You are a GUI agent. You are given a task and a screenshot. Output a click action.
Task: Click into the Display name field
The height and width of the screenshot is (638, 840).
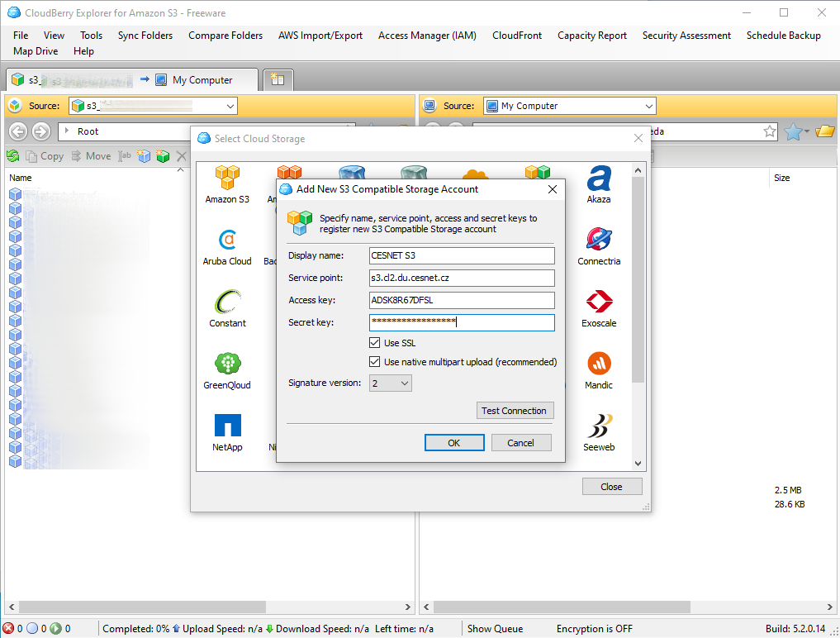click(461, 255)
